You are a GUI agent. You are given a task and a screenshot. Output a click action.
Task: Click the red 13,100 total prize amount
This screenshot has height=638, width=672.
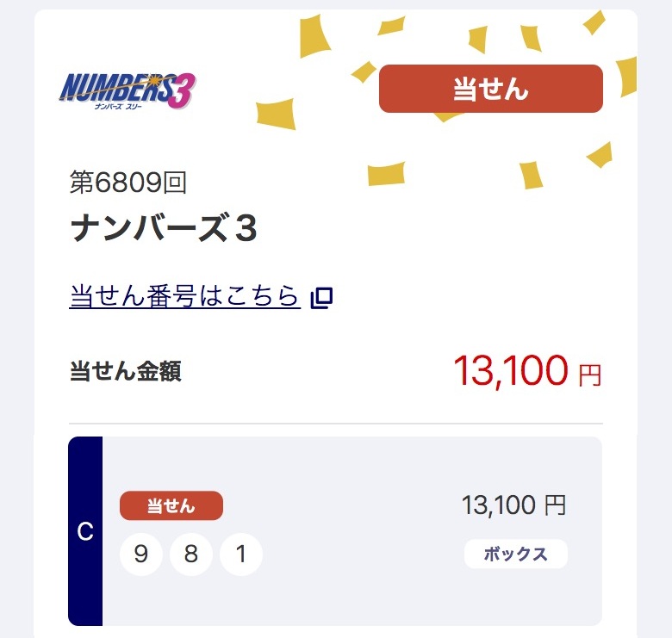[510, 372]
